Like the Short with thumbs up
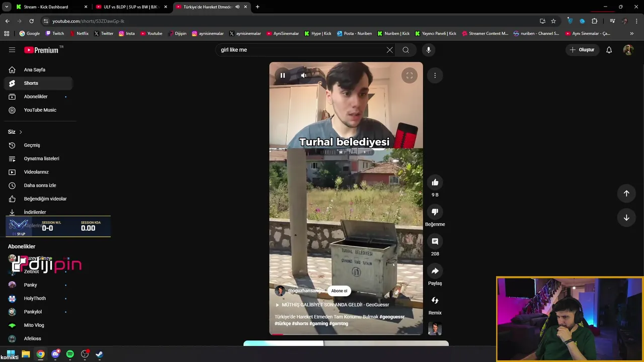 [x=435, y=183]
